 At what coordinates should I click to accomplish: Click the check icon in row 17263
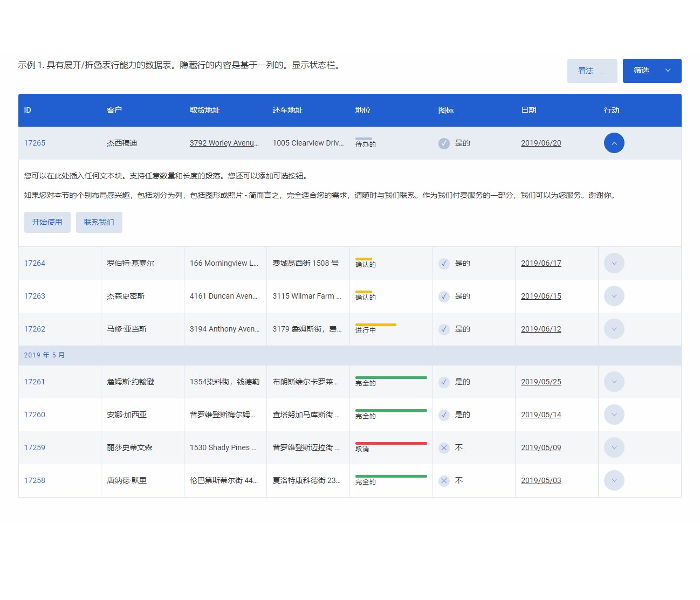point(444,296)
